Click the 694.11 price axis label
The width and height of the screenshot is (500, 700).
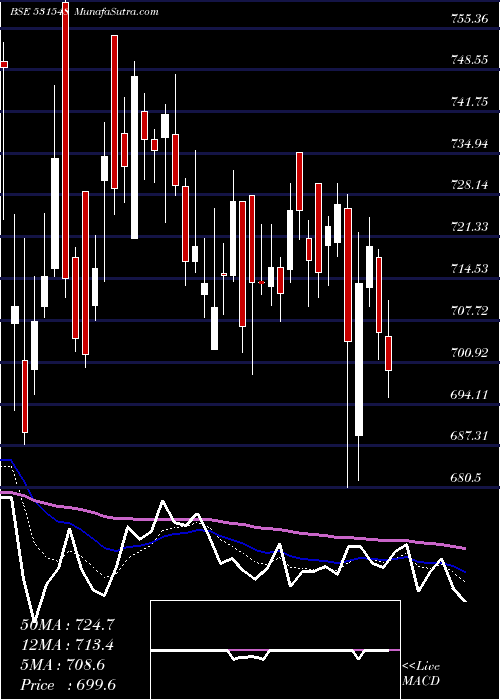(469, 395)
